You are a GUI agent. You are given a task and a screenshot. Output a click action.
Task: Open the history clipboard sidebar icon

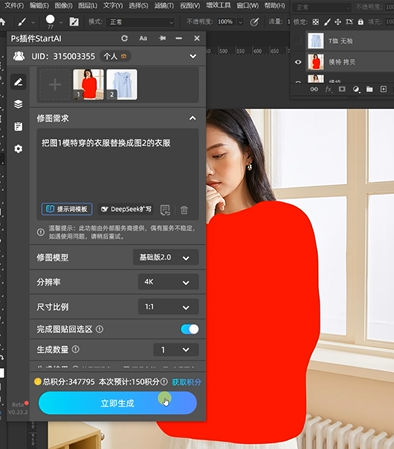coord(18,126)
